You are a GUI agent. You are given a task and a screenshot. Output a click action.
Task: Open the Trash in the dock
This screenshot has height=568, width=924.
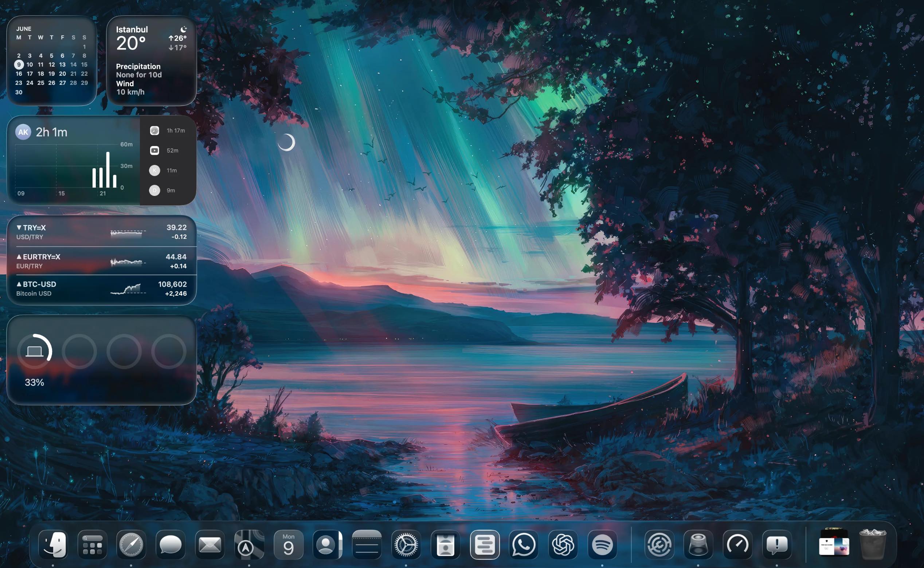click(x=873, y=544)
